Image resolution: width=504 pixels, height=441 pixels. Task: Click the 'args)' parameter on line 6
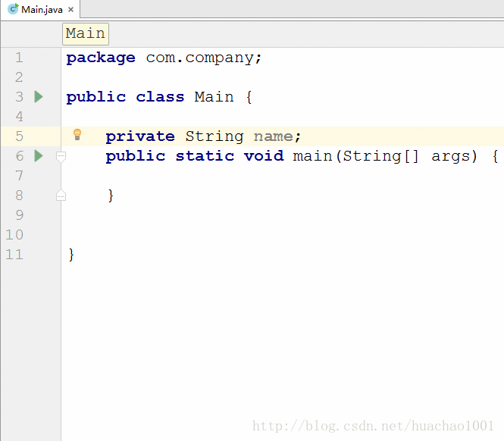pos(454,157)
